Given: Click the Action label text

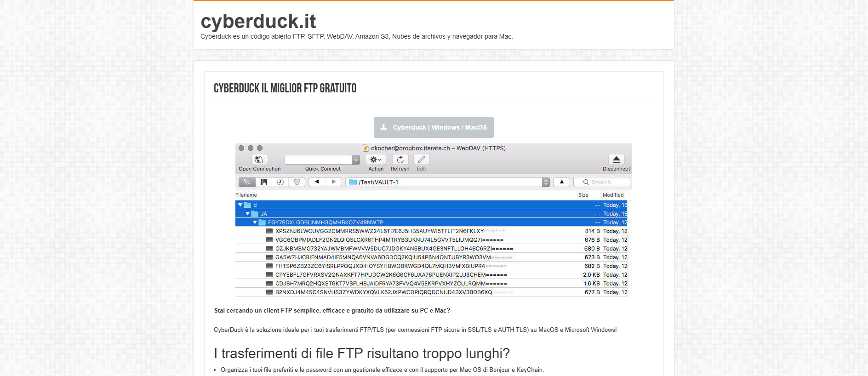Looking at the screenshot, I should (376, 169).
